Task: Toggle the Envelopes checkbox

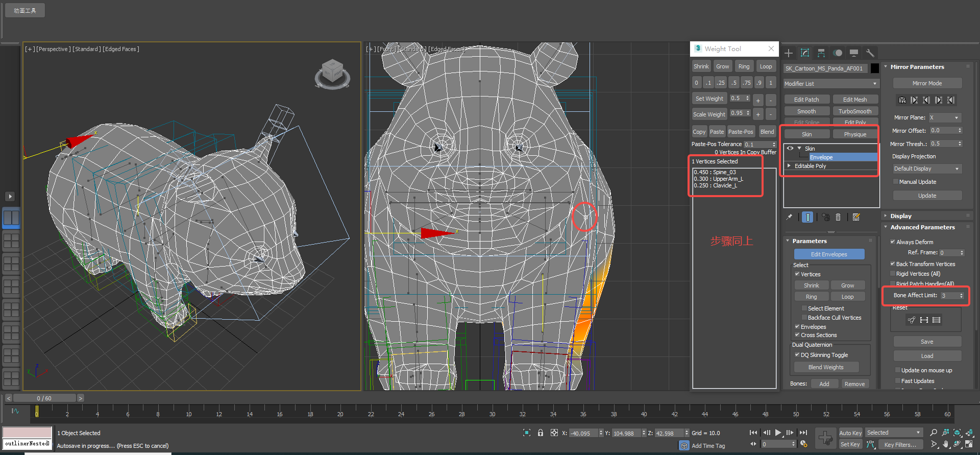Action: click(797, 327)
